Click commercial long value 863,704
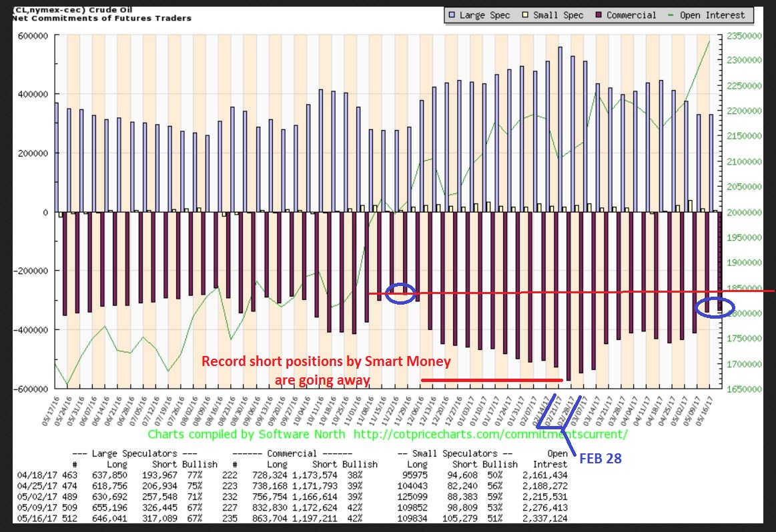 [x=270, y=519]
